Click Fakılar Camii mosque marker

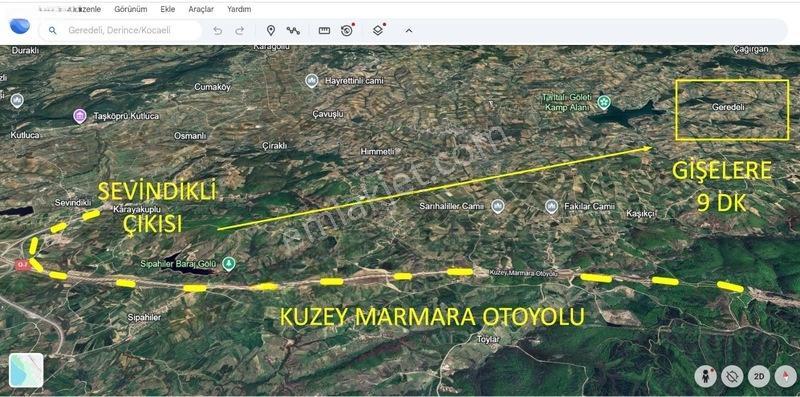[551, 207]
